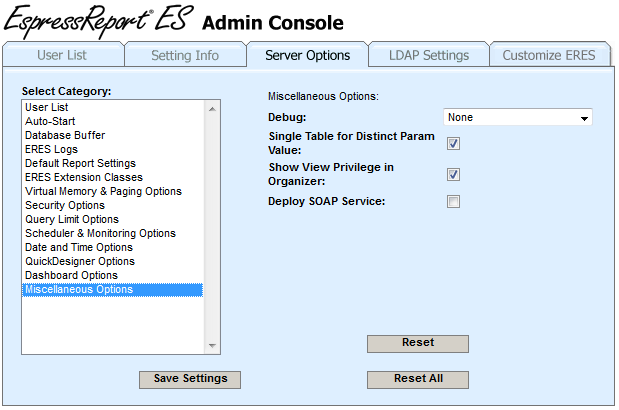Select Scheduler & Monitoring Options category

point(113,233)
